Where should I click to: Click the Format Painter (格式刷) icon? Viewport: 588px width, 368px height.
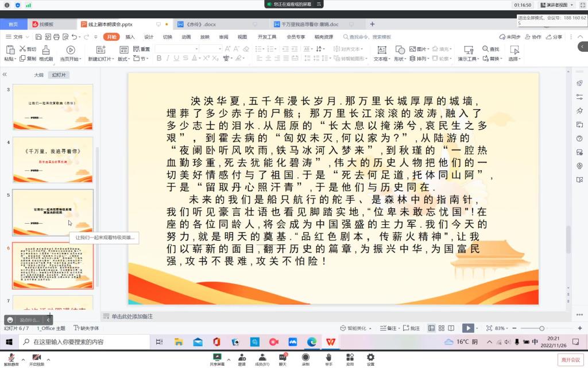pos(46,50)
